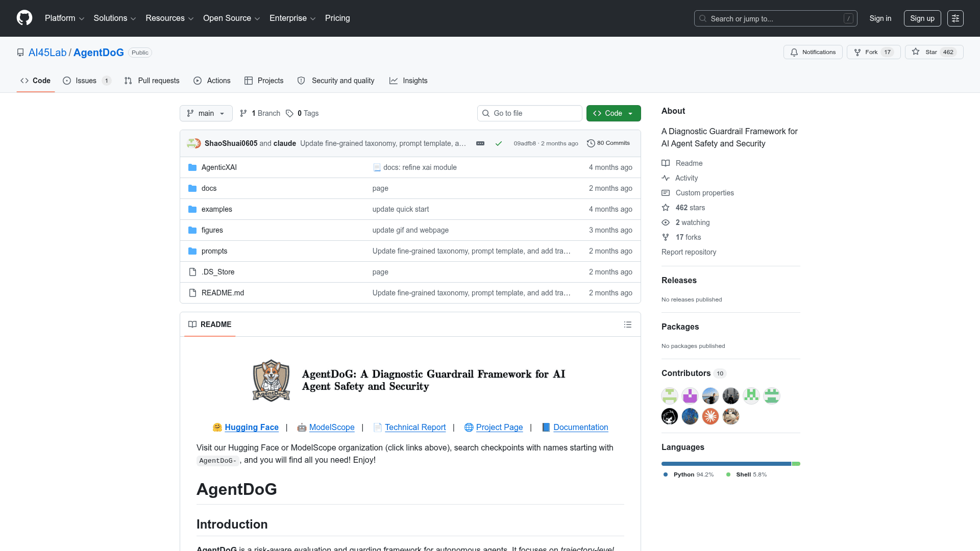Click the purple identicon contributor avatar
Screen dimensions: 980x551
click(x=690, y=396)
